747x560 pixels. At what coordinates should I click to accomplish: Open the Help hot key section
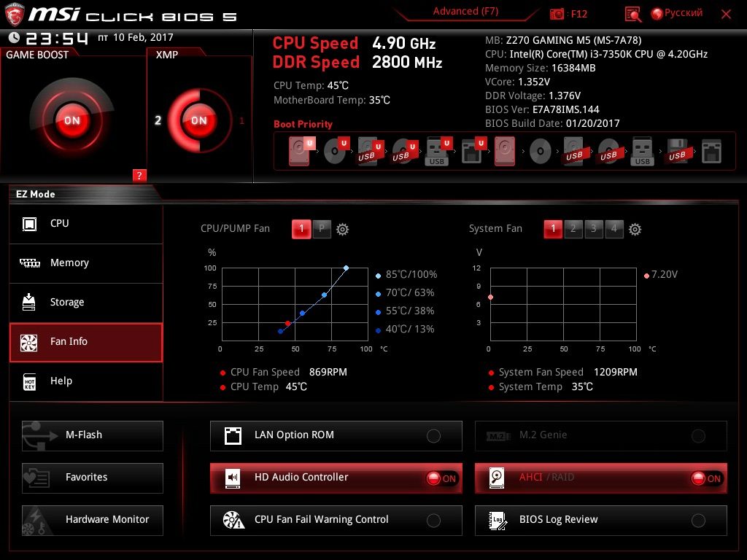tap(86, 382)
